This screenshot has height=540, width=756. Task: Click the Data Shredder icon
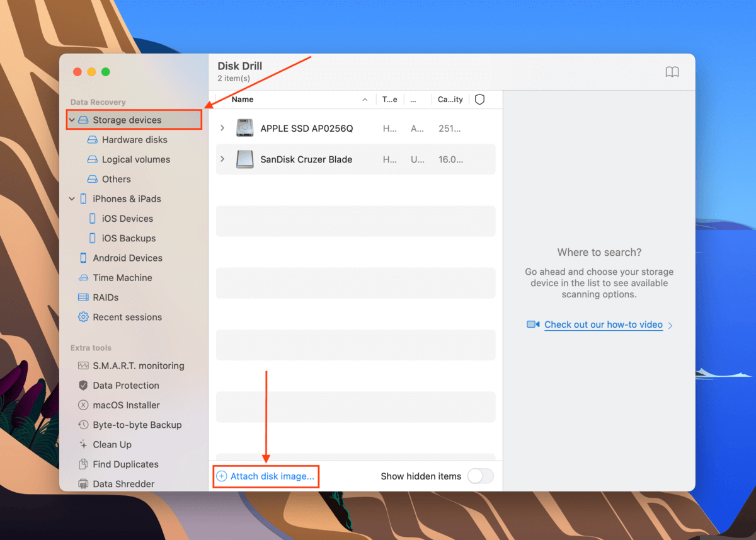pos(83,484)
